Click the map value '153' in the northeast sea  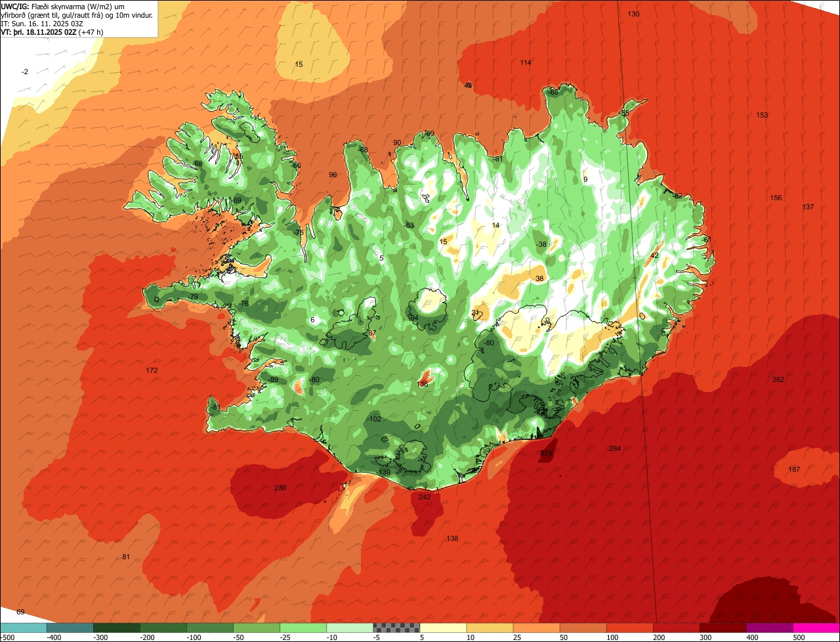point(762,115)
